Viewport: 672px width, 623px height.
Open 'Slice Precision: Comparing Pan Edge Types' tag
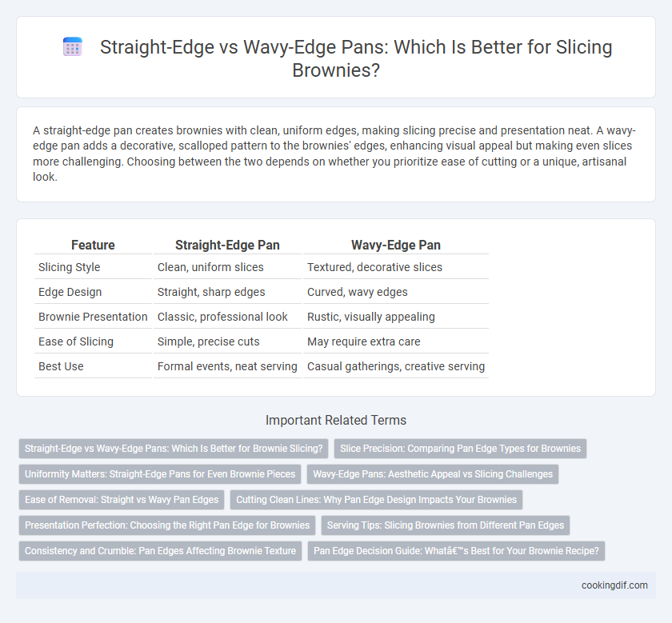(460, 449)
